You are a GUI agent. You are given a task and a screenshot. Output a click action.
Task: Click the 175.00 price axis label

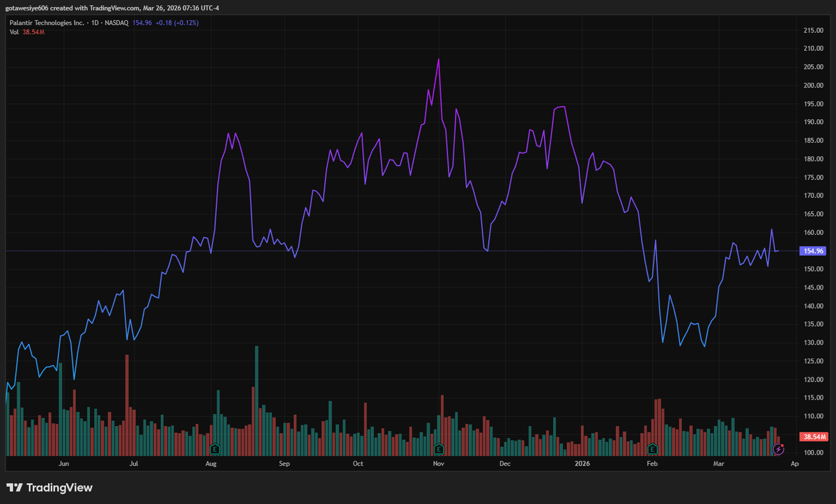(814, 178)
